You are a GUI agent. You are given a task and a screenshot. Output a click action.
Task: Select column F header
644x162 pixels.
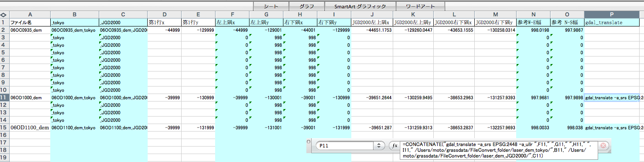coord(232,14)
